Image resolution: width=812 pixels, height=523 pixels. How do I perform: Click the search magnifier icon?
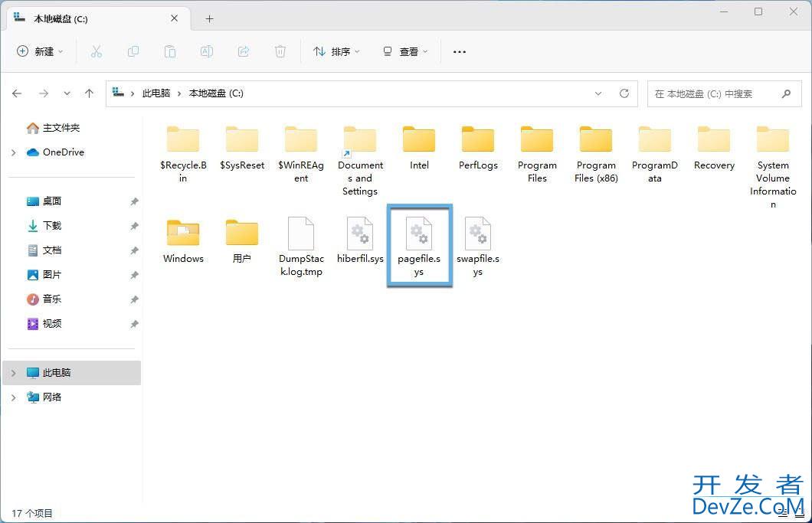tap(786, 93)
